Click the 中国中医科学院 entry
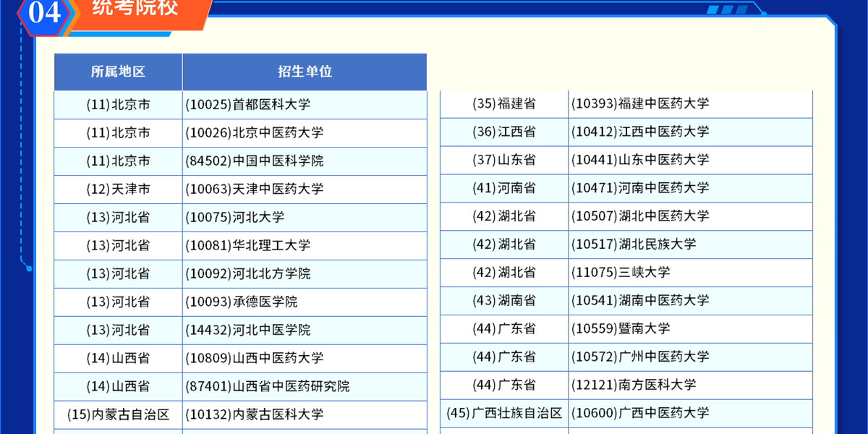Image resolution: width=868 pixels, height=434 pixels. point(254,161)
